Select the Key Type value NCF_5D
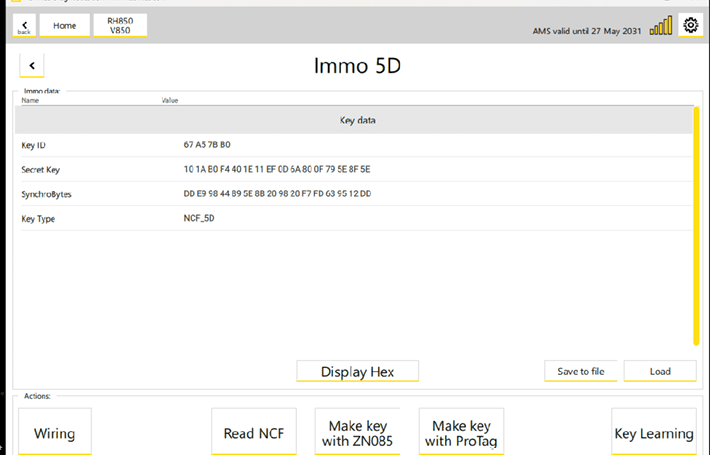Image resolution: width=710 pixels, height=455 pixels. click(x=199, y=218)
